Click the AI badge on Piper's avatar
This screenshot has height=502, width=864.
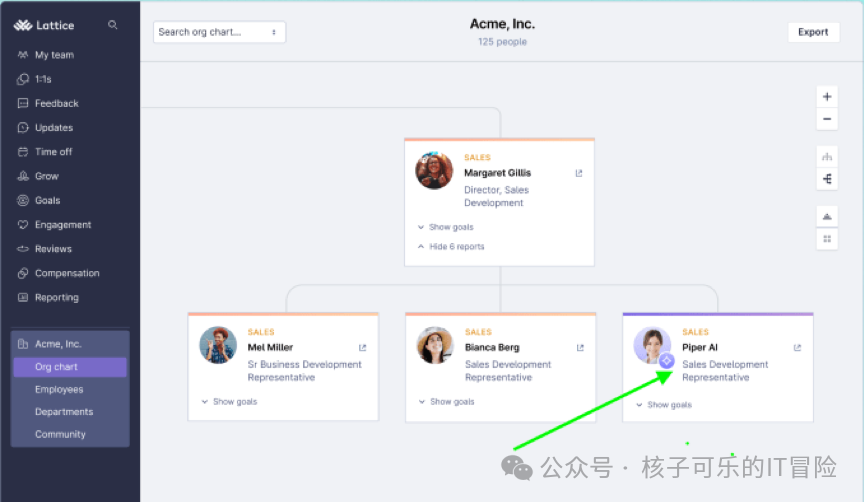click(666, 361)
